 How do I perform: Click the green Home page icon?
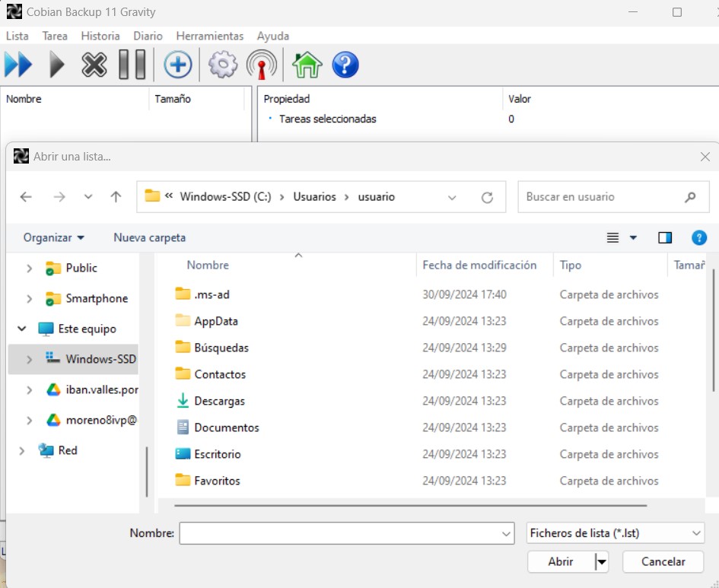click(x=307, y=65)
